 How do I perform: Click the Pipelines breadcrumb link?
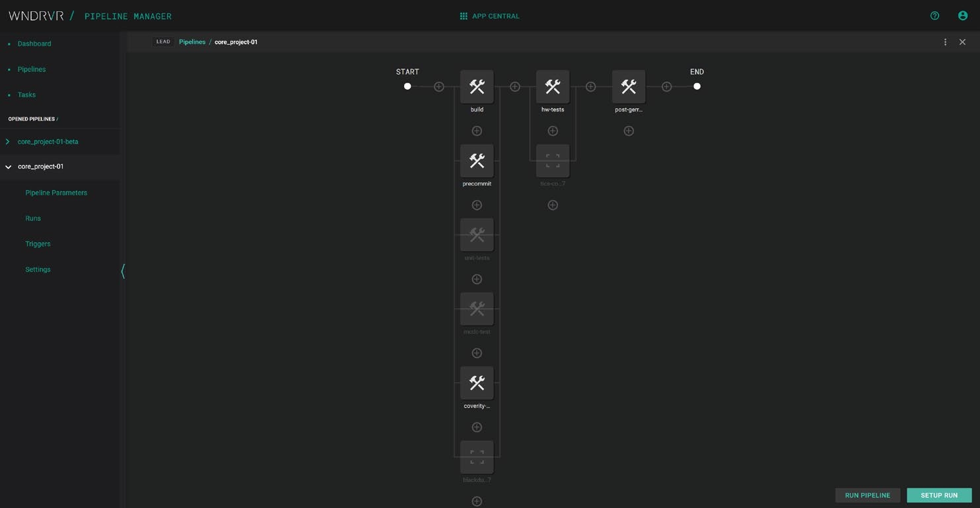pos(192,42)
